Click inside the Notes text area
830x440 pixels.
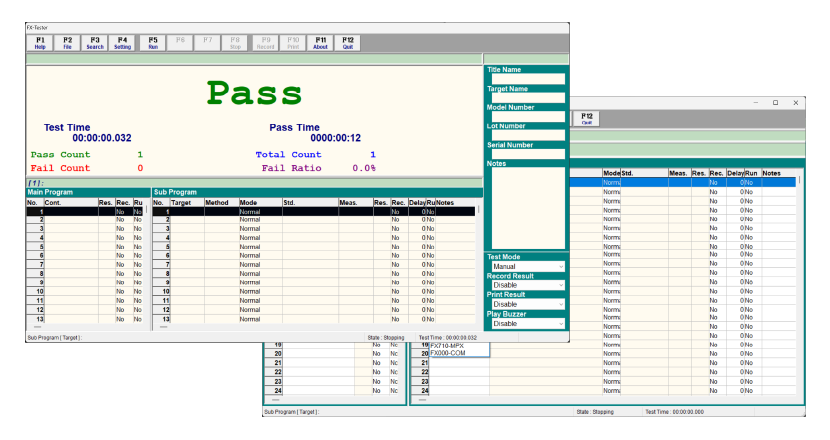point(526,205)
